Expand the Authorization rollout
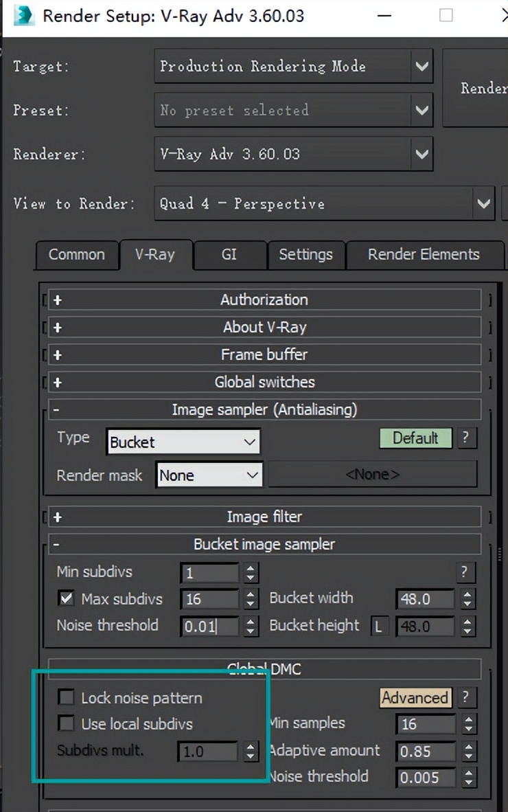508x812 pixels. tap(264, 300)
